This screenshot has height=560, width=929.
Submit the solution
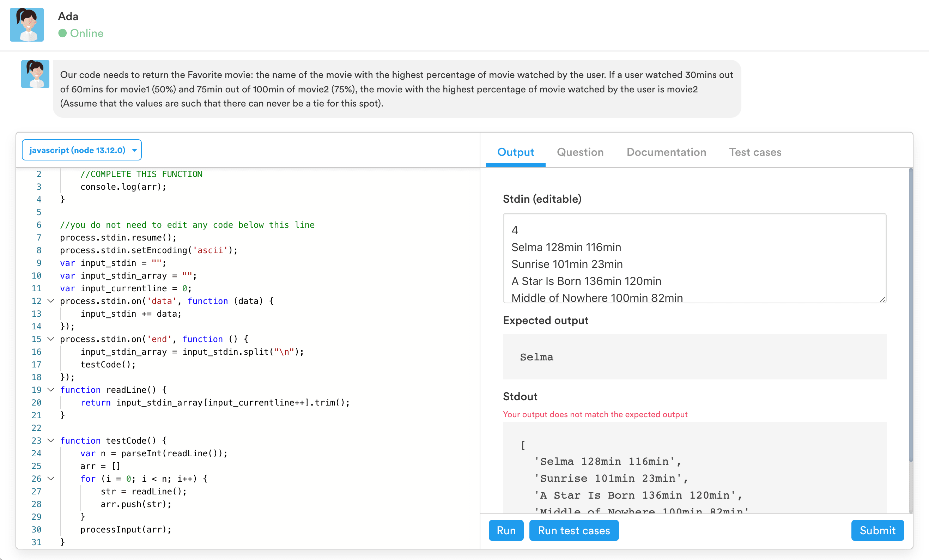pyautogui.click(x=878, y=530)
